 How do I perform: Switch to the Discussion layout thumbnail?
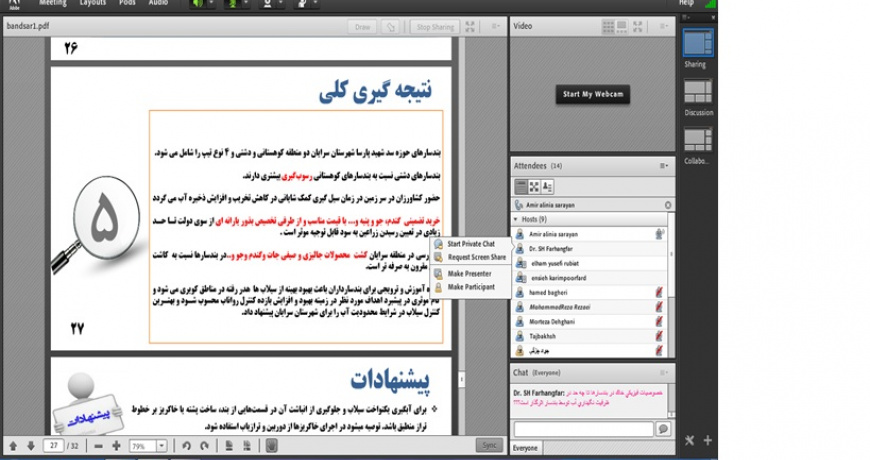coord(698,92)
